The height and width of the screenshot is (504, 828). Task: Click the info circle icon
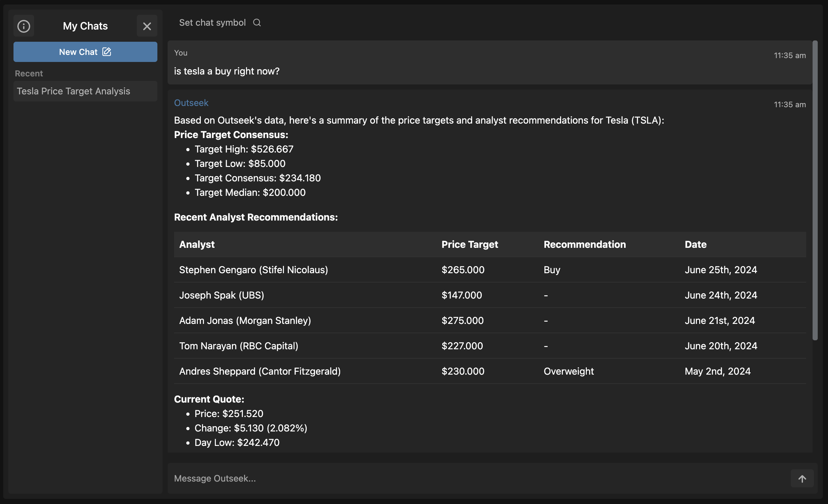tap(23, 26)
